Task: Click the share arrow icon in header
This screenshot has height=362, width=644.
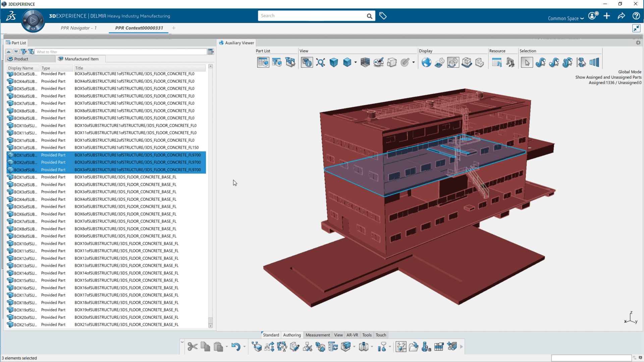Action: 621,16
